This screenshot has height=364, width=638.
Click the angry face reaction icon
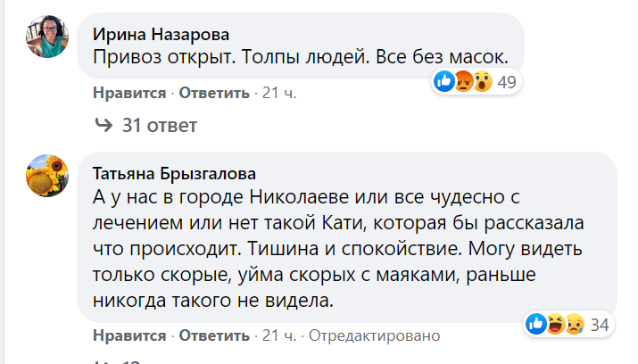[x=463, y=83]
